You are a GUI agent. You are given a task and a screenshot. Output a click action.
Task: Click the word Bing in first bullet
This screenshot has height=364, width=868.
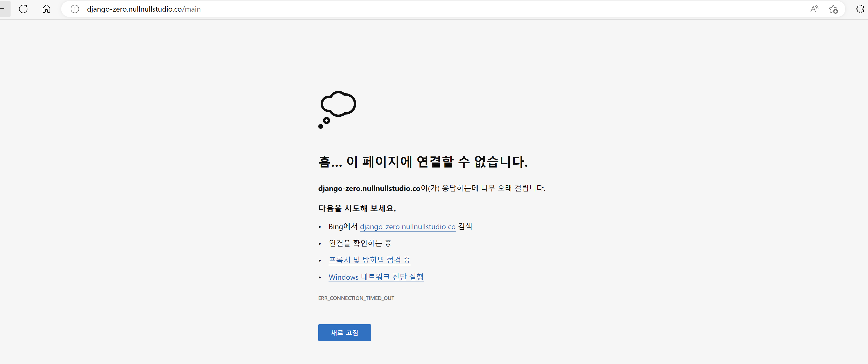coord(336,227)
